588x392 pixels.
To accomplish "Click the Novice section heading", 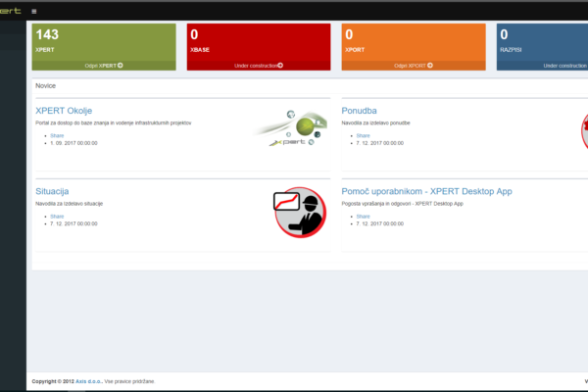I will coord(45,86).
